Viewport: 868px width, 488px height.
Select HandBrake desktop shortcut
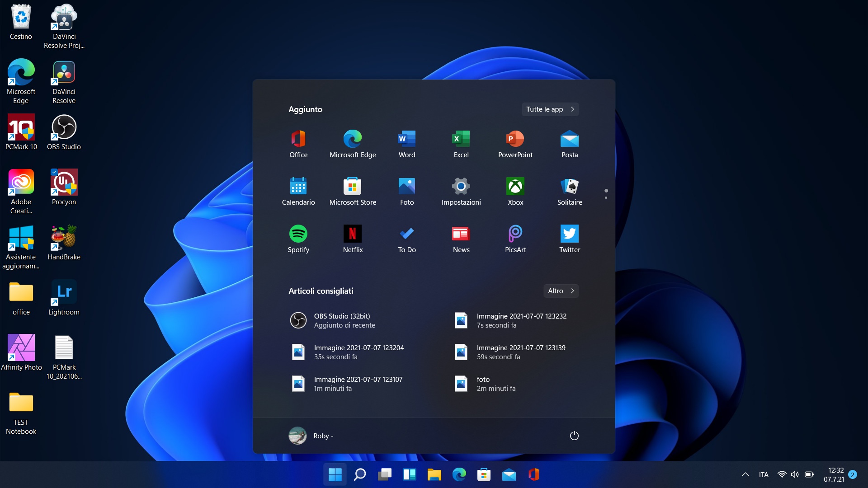pyautogui.click(x=64, y=243)
